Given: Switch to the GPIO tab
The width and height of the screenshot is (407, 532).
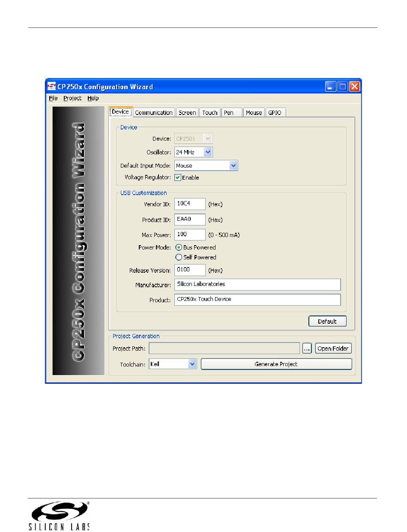Looking at the screenshot, I should (275, 113).
